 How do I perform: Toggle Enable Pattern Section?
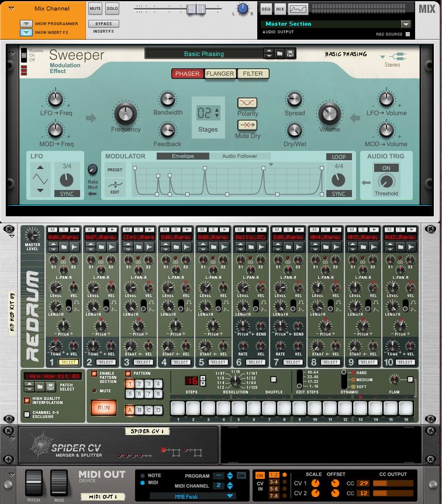94,374
